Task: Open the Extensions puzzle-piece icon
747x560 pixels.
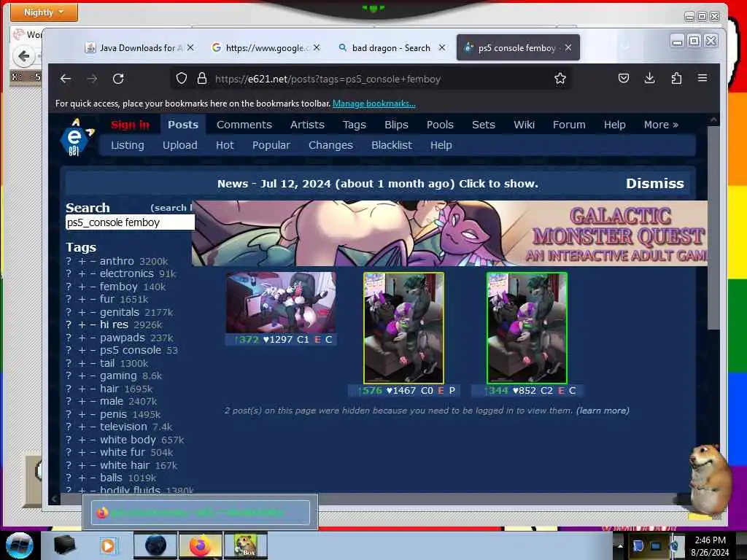Action: click(x=676, y=78)
